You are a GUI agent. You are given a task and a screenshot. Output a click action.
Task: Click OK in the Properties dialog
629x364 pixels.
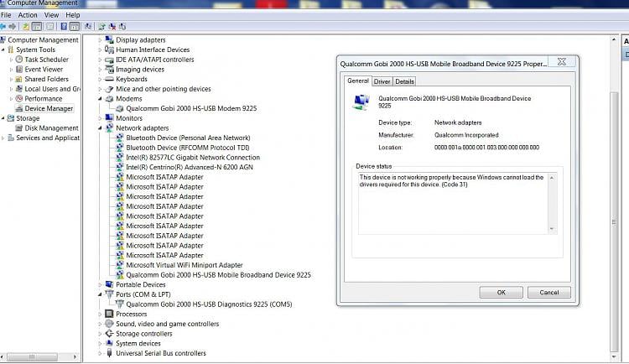[501, 292]
